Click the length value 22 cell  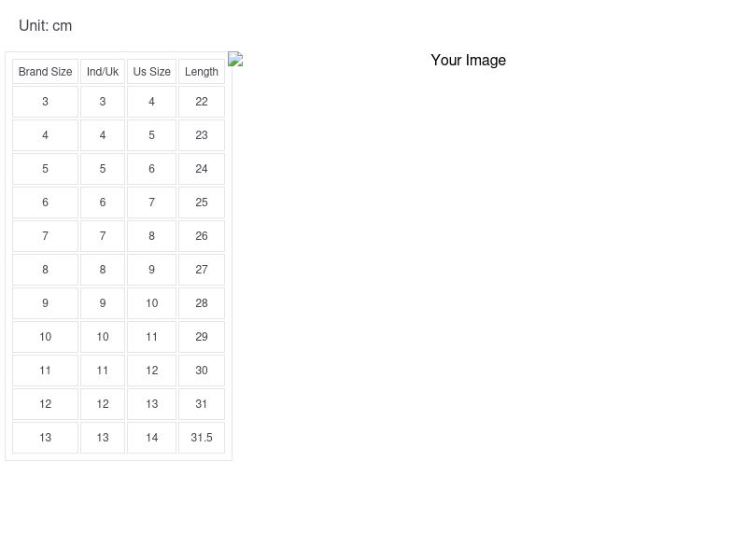[x=202, y=102]
